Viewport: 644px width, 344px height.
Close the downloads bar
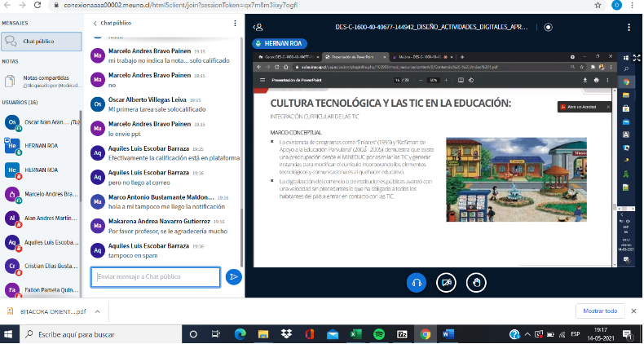pyautogui.click(x=633, y=311)
